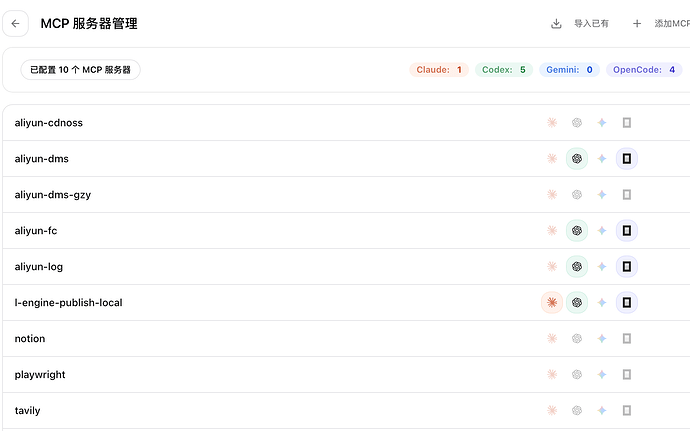Click the Gemini: 0 count badge
Screen dimensions: 690x441
tap(569, 70)
